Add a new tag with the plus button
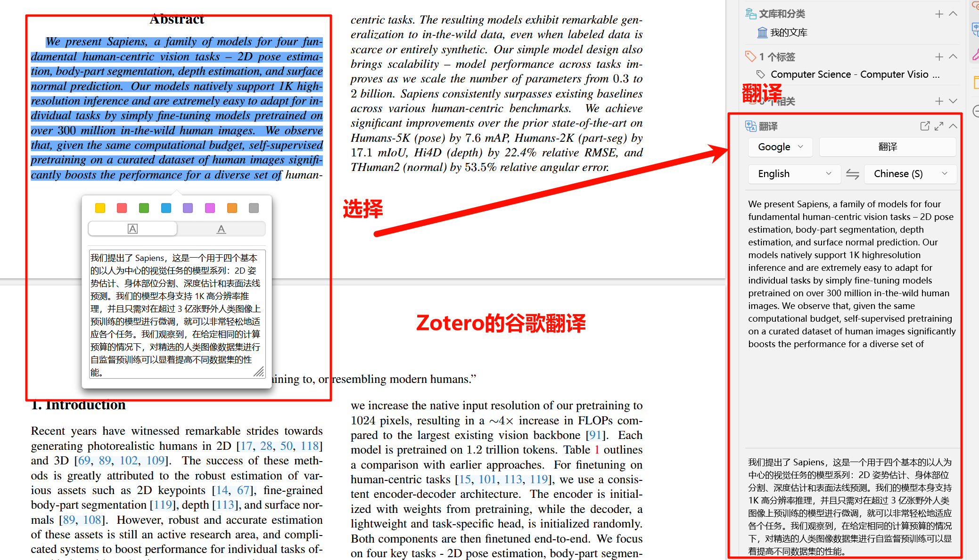Viewport: 979px width, 560px height. click(939, 57)
